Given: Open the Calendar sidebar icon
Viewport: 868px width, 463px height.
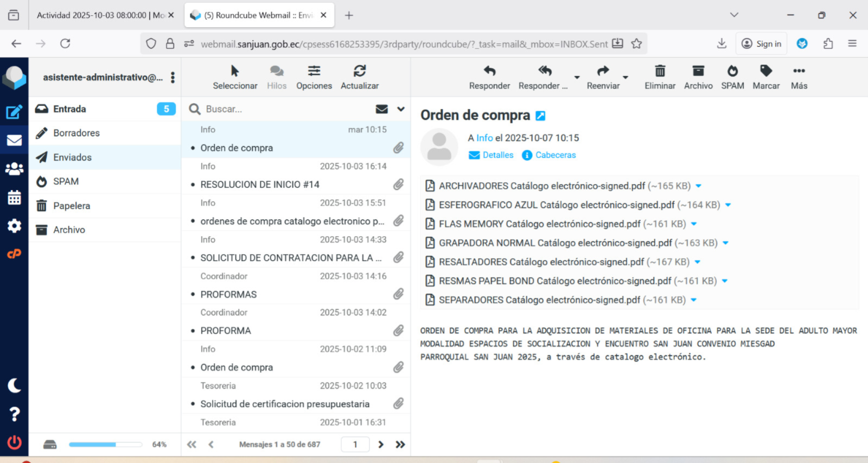Looking at the screenshot, I should [14, 198].
